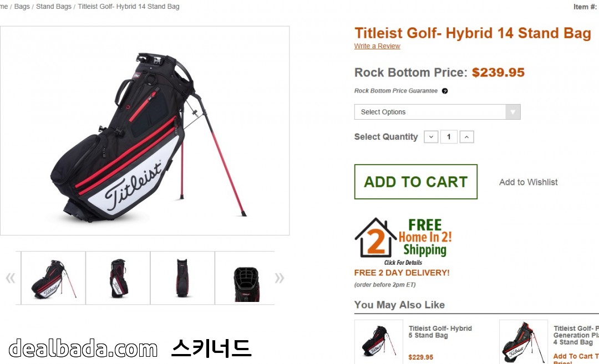Click the quantity input field
The image size is (599, 364).
click(449, 137)
